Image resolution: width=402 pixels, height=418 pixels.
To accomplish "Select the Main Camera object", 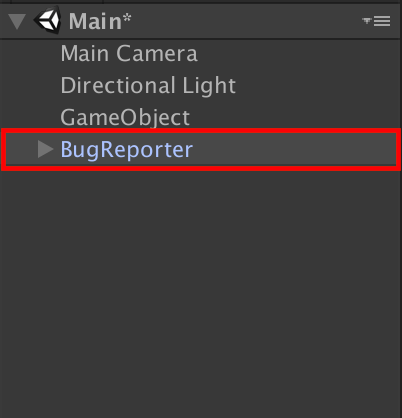I will point(129,53).
